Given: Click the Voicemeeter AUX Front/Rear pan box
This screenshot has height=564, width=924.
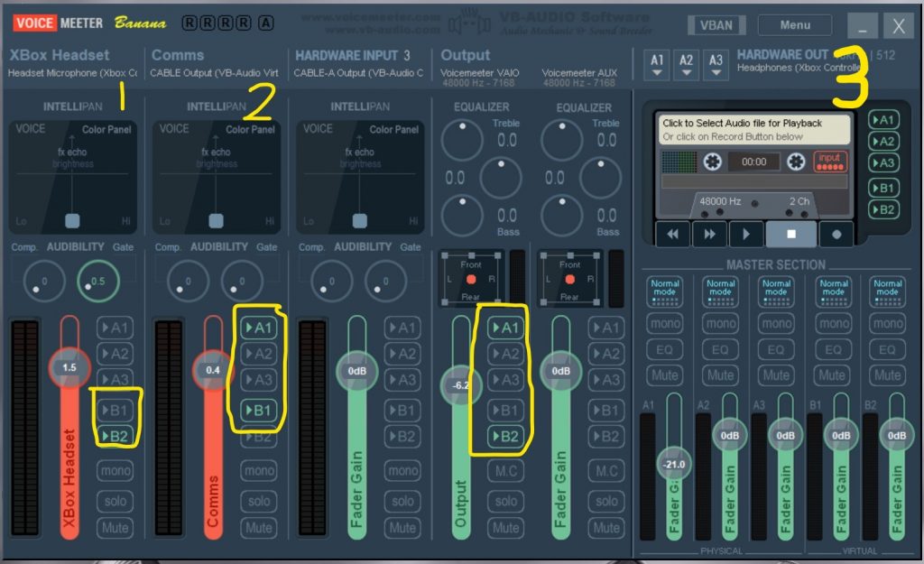Looking at the screenshot, I should coord(570,280).
